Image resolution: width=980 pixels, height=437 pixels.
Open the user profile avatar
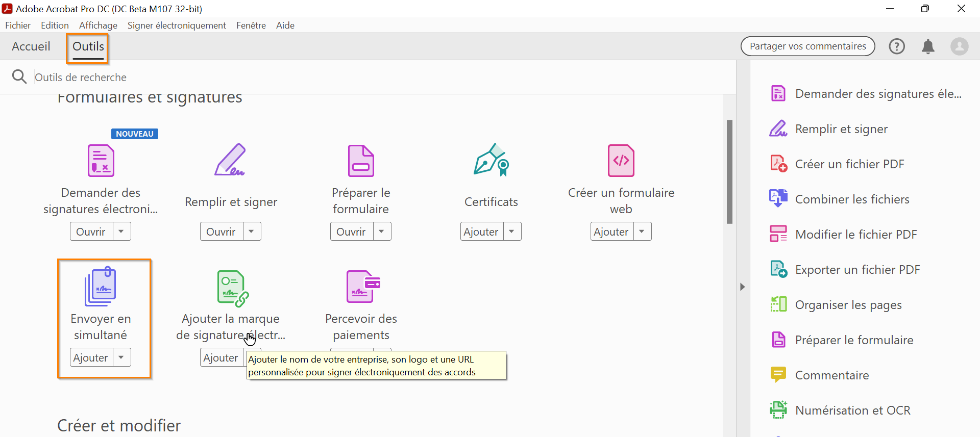tap(960, 46)
